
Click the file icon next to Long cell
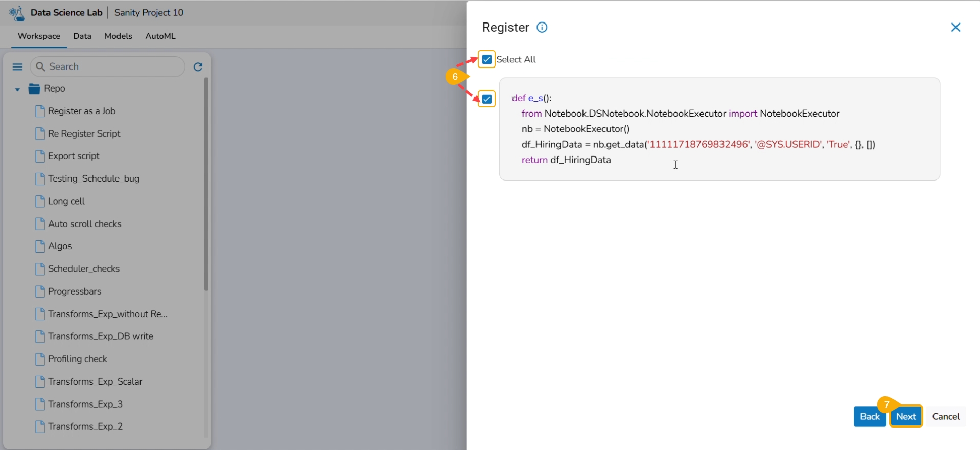click(40, 201)
